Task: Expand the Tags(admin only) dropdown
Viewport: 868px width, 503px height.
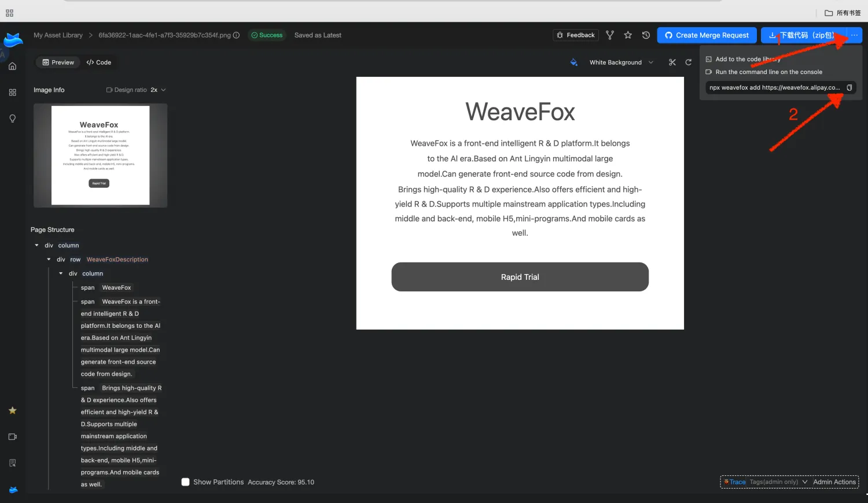Action: coord(778,482)
